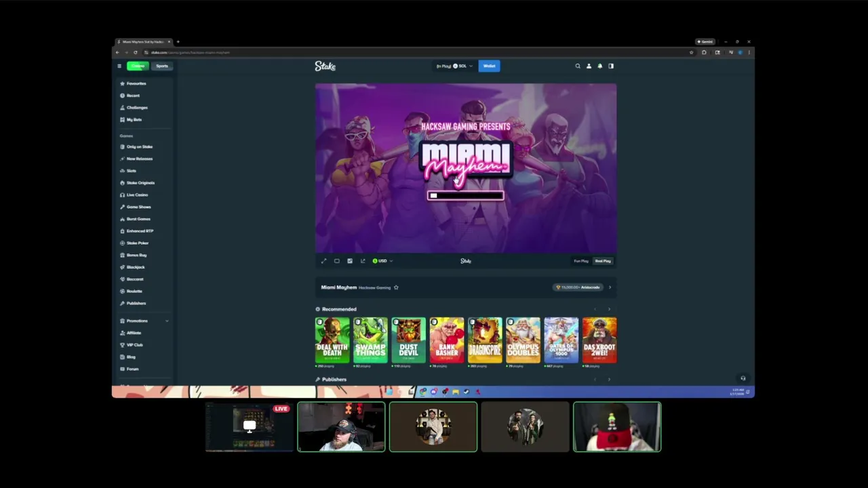The height and width of the screenshot is (488, 868).
Task: Open Live Casino category
Action: tap(134, 195)
